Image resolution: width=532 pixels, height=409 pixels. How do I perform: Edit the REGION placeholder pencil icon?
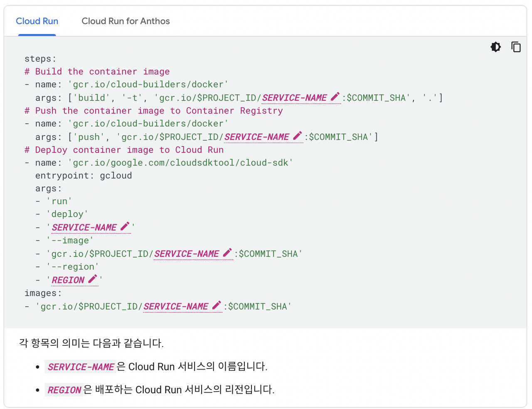(93, 279)
